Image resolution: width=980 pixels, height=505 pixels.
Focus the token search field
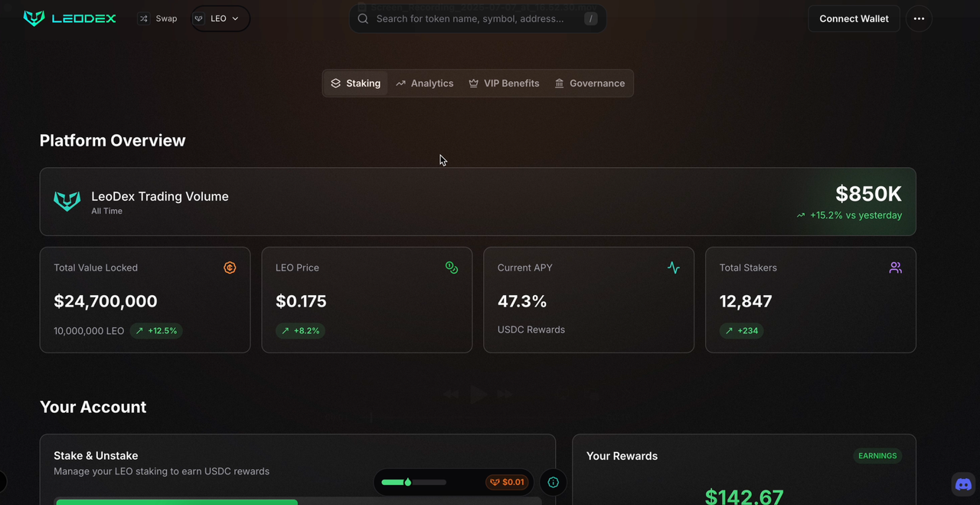pyautogui.click(x=478, y=18)
